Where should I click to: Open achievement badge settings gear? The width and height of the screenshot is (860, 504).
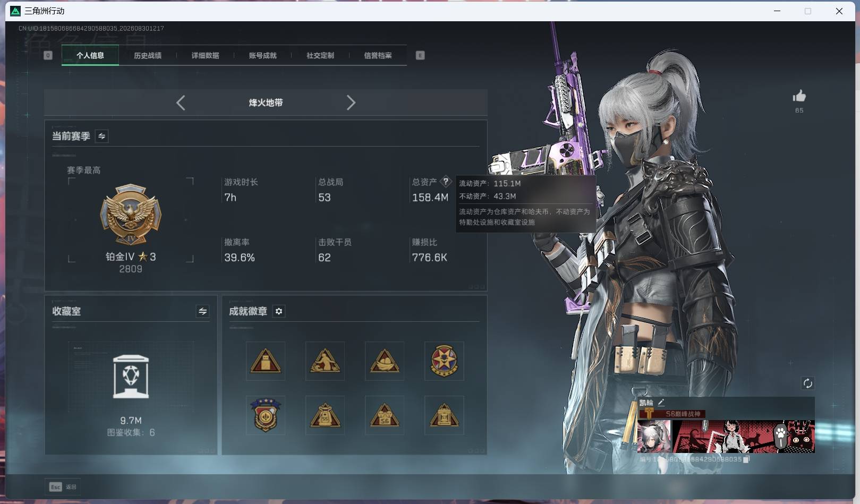pyautogui.click(x=279, y=311)
